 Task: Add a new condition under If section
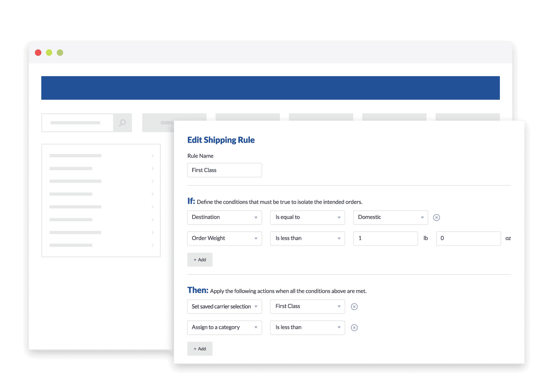[x=200, y=260]
